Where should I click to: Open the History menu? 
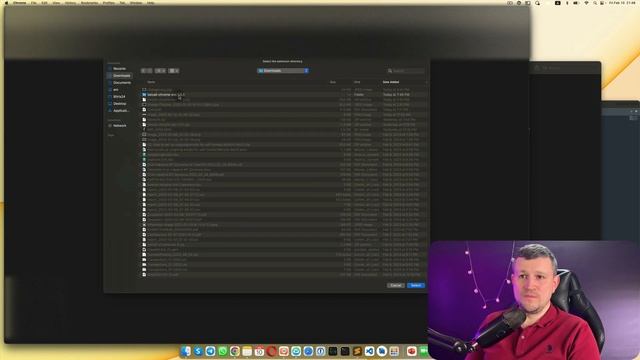[x=71, y=2]
